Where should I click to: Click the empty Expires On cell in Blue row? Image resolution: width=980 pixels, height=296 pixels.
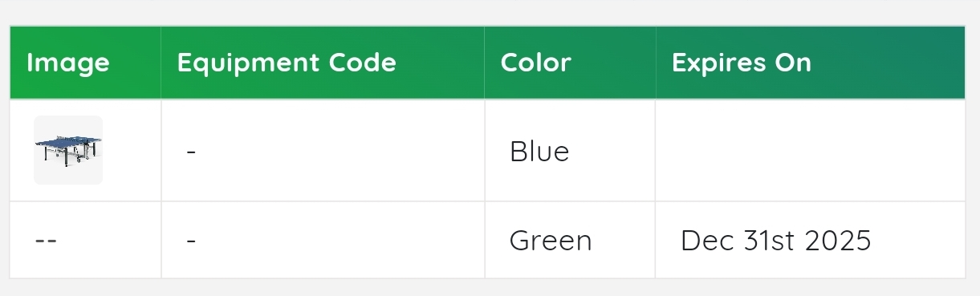(x=810, y=151)
